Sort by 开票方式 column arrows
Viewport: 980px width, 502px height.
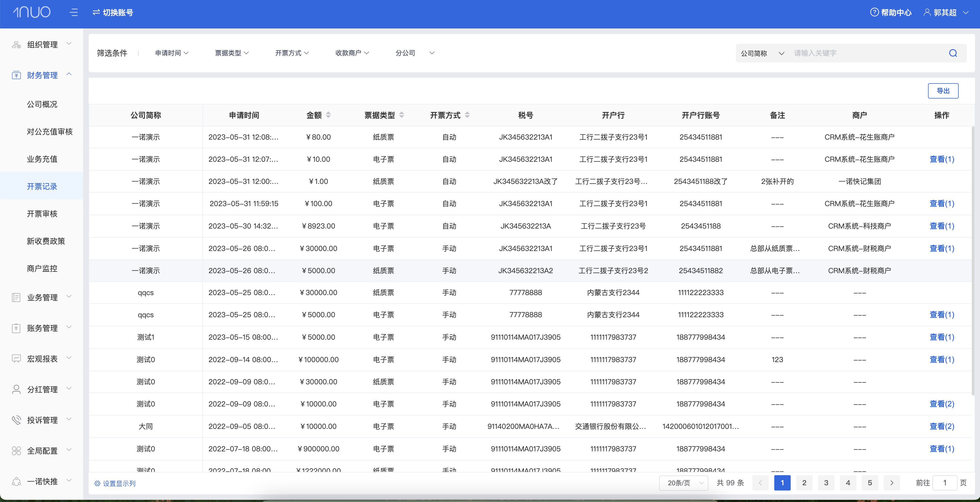tap(467, 115)
